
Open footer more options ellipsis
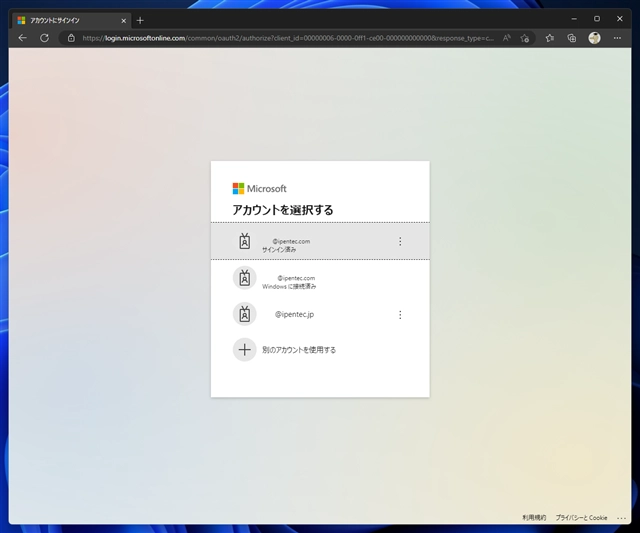621,518
